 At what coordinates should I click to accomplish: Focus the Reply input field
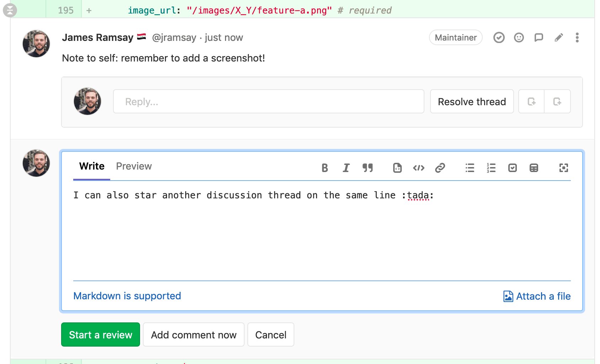[x=268, y=102]
